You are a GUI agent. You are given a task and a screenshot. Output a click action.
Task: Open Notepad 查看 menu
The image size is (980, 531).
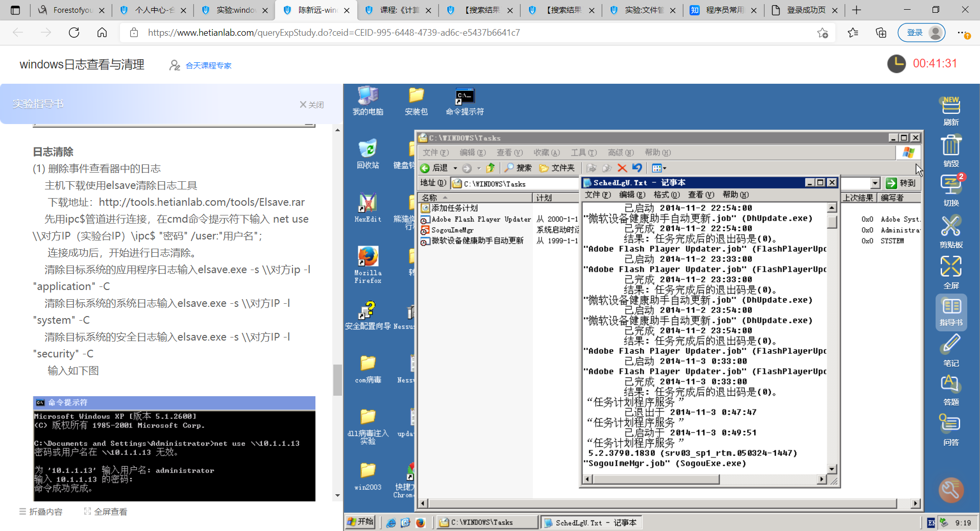[701, 195]
